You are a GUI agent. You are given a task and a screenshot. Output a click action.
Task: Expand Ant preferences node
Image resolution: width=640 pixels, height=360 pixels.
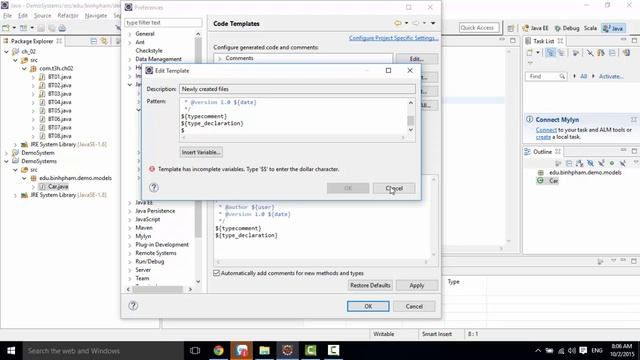pos(130,42)
